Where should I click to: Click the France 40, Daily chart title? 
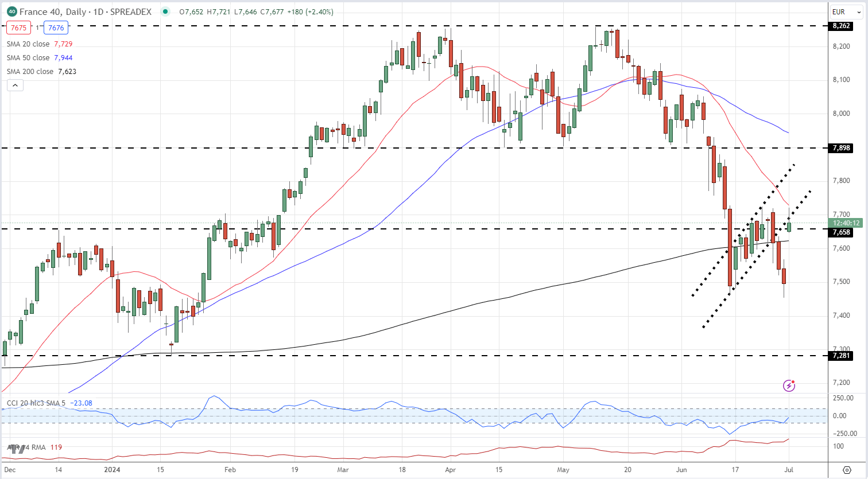86,11
